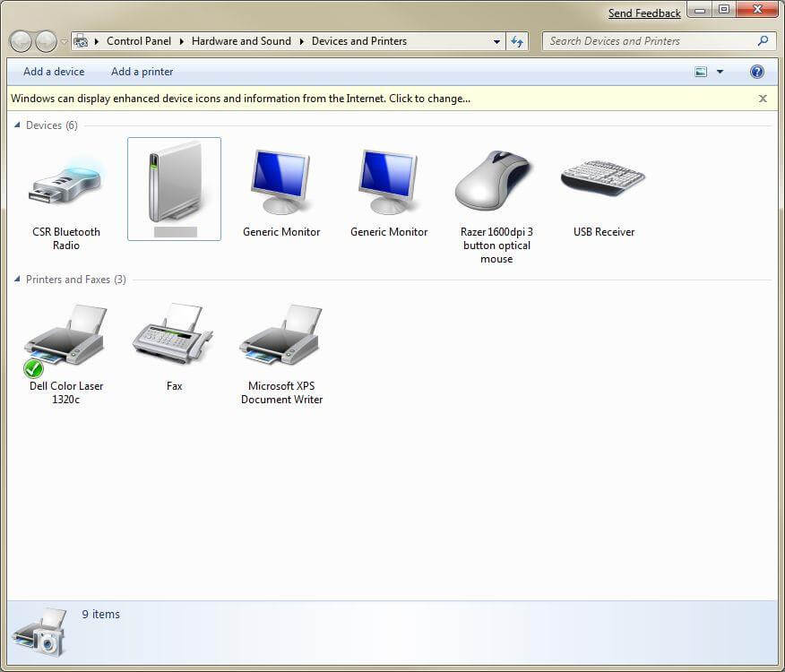Click the Search Devices and Printers field
The width and height of the screenshot is (785, 672).
pyautogui.click(x=645, y=41)
